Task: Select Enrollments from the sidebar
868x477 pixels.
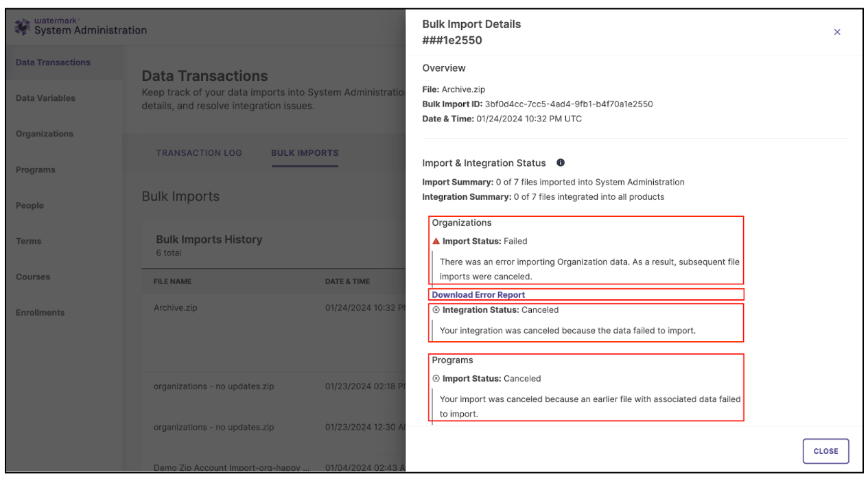Action: point(39,312)
